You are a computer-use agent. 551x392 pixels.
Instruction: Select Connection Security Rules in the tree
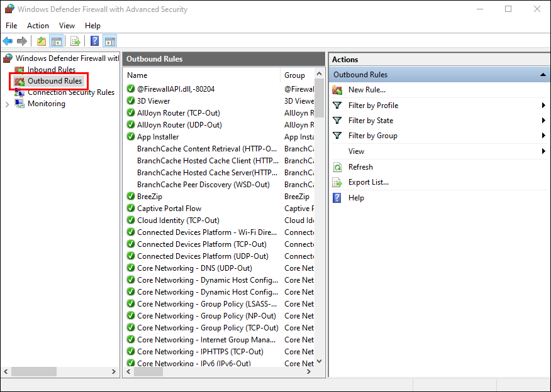coord(71,92)
